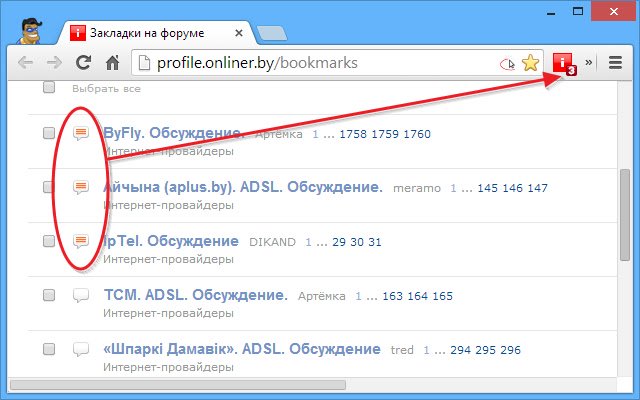Go to page 163 of ТСМ thread
The image size is (640, 400).
393,296
